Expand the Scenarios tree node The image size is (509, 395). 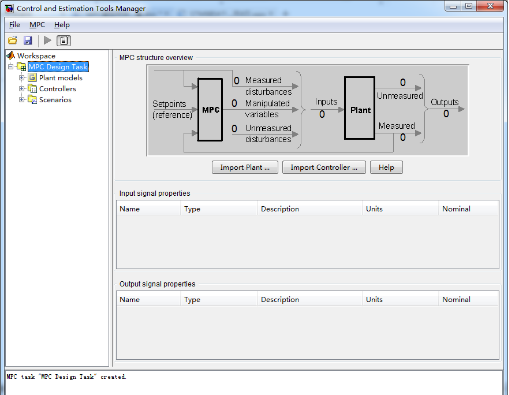(22, 100)
